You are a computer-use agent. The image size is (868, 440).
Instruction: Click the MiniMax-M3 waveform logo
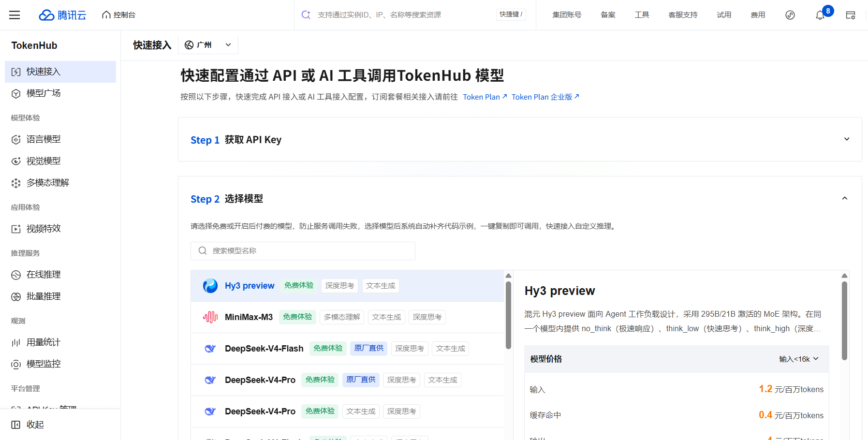point(210,317)
